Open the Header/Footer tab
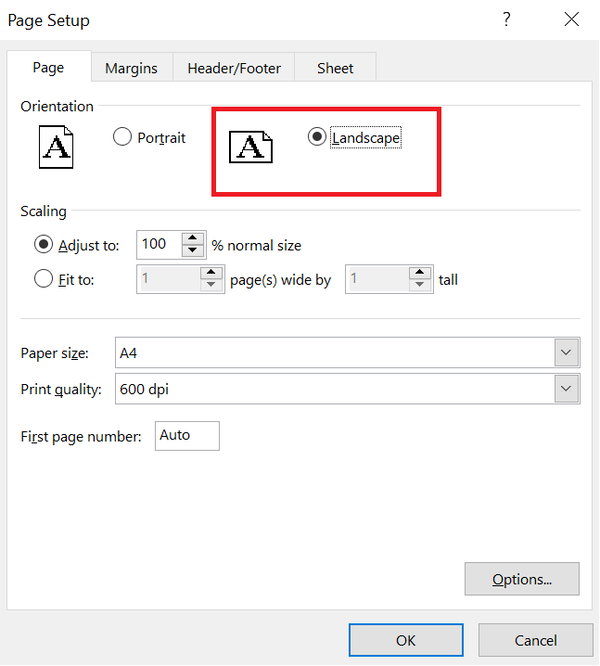This screenshot has width=600, height=666. tap(234, 68)
